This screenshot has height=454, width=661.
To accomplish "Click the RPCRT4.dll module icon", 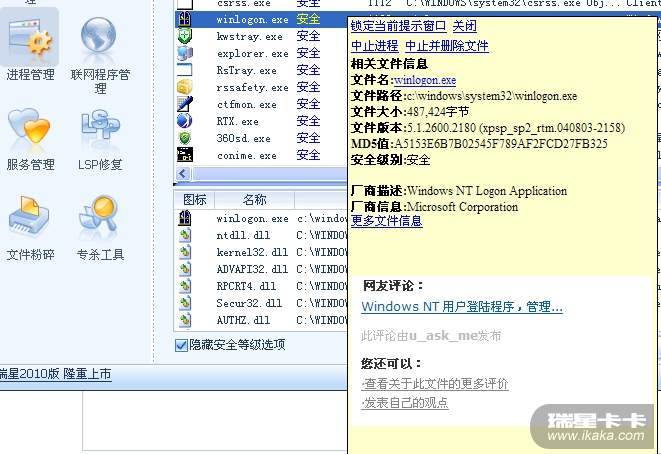I will (x=185, y=286).
